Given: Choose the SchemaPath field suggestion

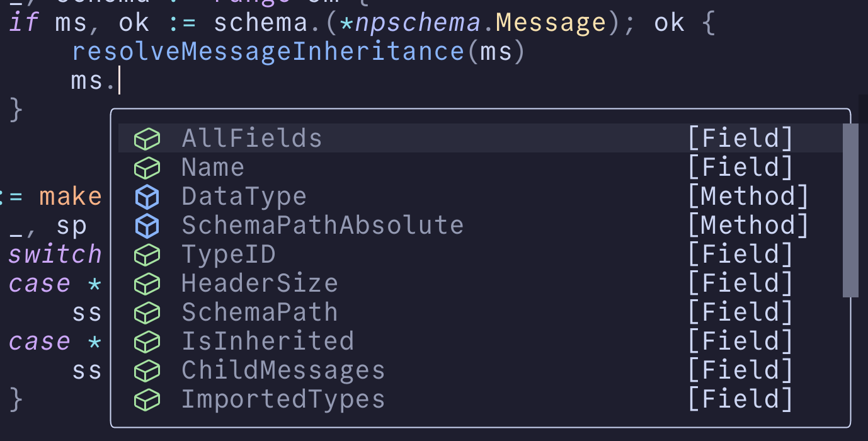Looking at the screenshot, I should [x=260, y=312].
